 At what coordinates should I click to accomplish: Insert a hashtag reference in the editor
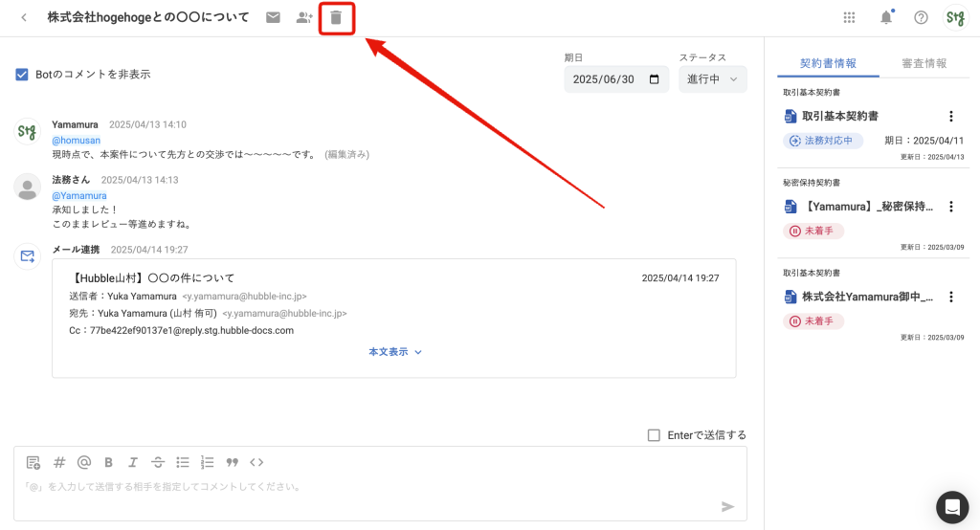(x=59, y=462)
